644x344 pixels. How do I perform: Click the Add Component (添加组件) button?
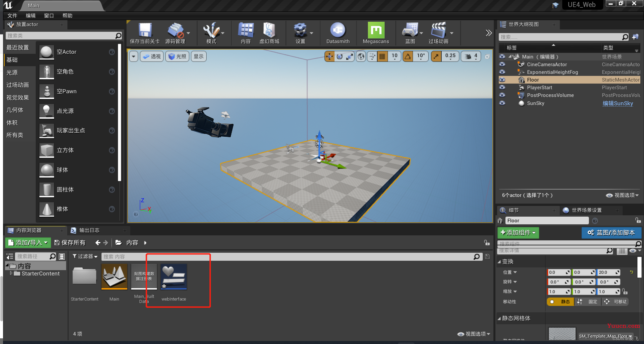click(518, 233)
